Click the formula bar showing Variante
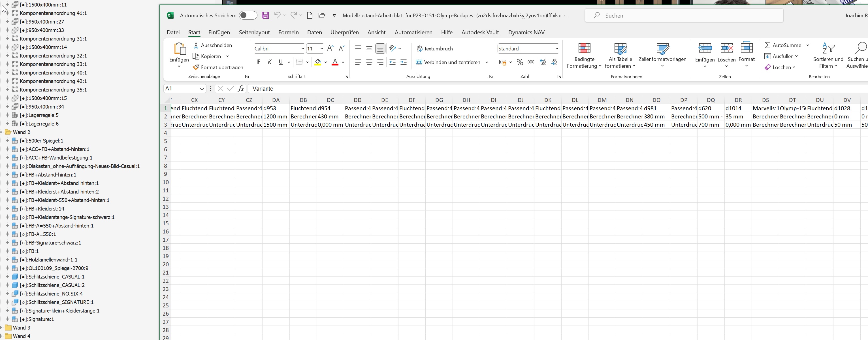The image size is (868, 340). pyautogui.click(x=558, y=89)
